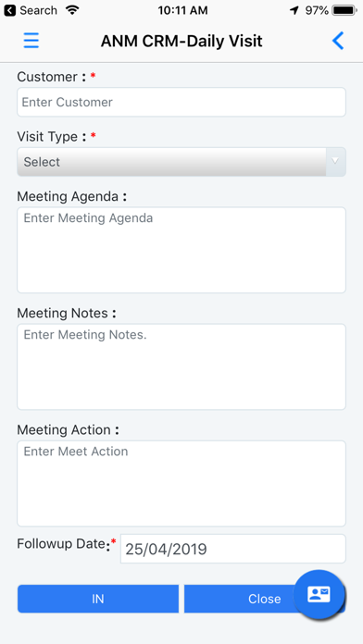This screenshot has width=363, height=644.
Task: Tap the location arrow status icon
Action: click(294, 10)
